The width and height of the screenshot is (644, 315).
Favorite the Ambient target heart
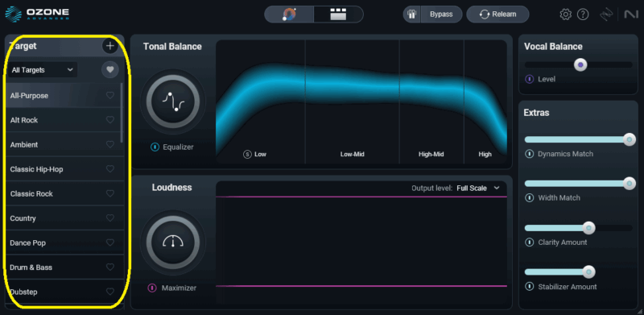(110, 145)
